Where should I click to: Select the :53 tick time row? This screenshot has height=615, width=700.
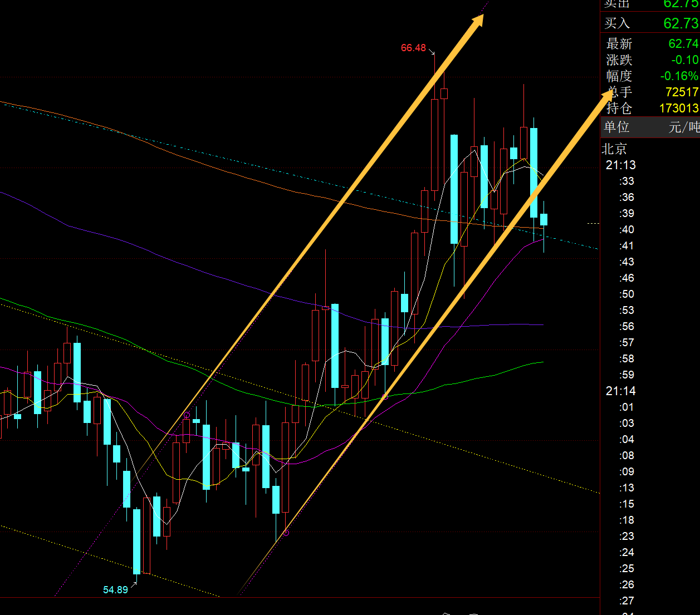tap(626, 310)
